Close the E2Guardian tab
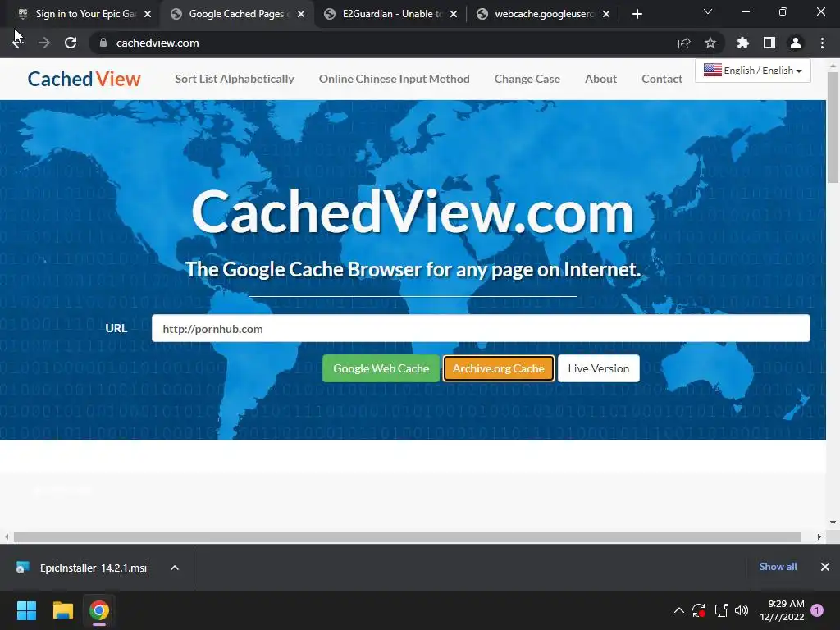The height and width of the screenshot is (630, 840). (x=454, y=14)
